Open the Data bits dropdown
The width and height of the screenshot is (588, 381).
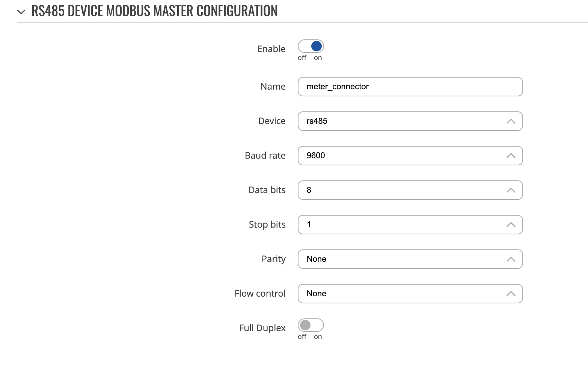(x=410, y=190)
